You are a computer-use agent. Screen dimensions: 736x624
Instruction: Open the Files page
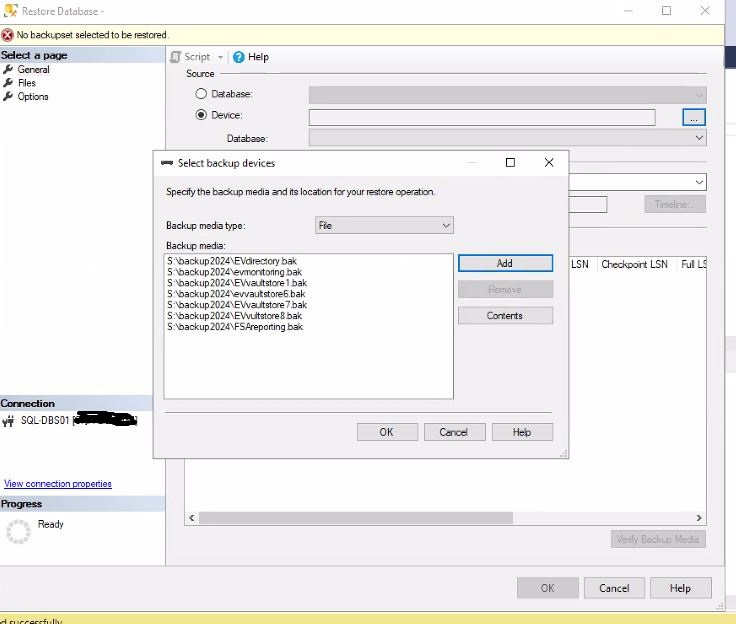point(27,83)
